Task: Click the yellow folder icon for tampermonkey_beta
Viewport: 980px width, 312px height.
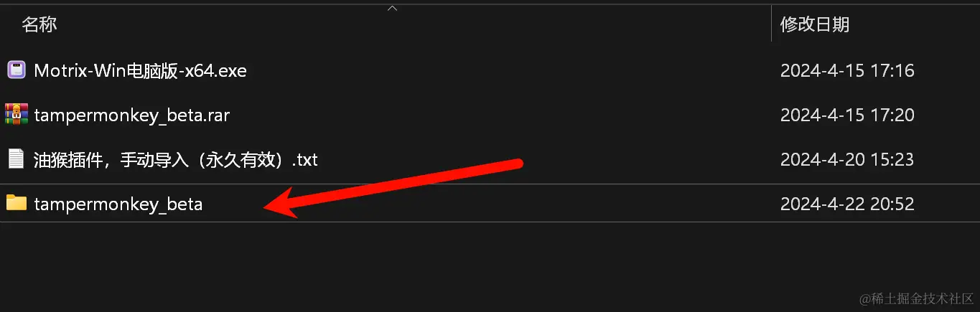Action: pyautogui.click(x=17, y=203)
